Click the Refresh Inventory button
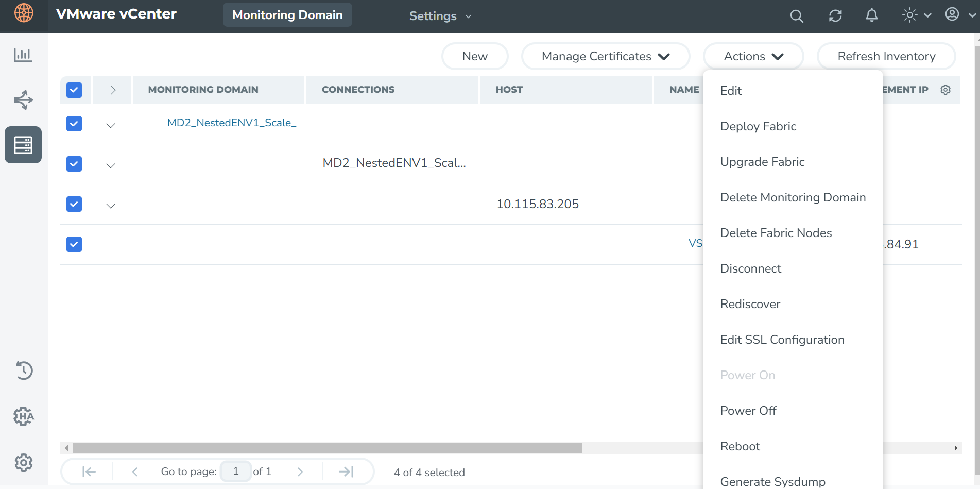The height and width of the screenshot is (489, 980). (x=886, y=56)
